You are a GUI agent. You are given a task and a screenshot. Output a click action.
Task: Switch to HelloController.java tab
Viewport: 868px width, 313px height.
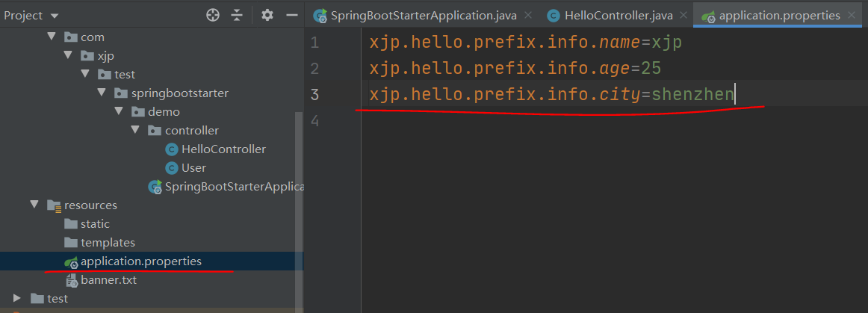click(x=619, y=16)
